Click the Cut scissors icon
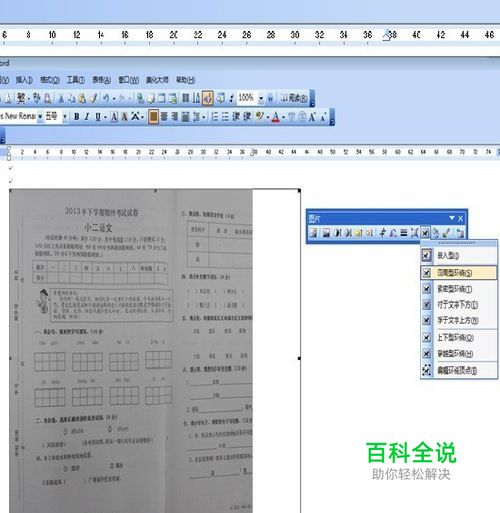Viewport: 500px width, 513px height. (x=61, y=98)
